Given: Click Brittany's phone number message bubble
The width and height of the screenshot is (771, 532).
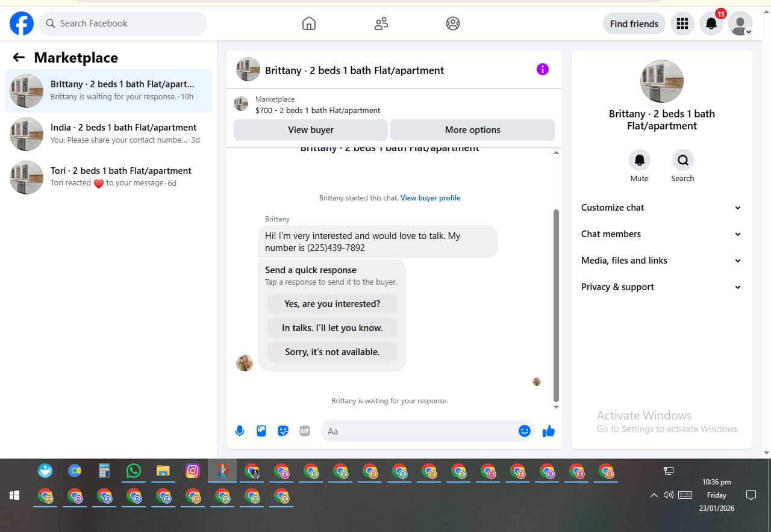Looking at the screenshot, I should [x=378, y=241].
